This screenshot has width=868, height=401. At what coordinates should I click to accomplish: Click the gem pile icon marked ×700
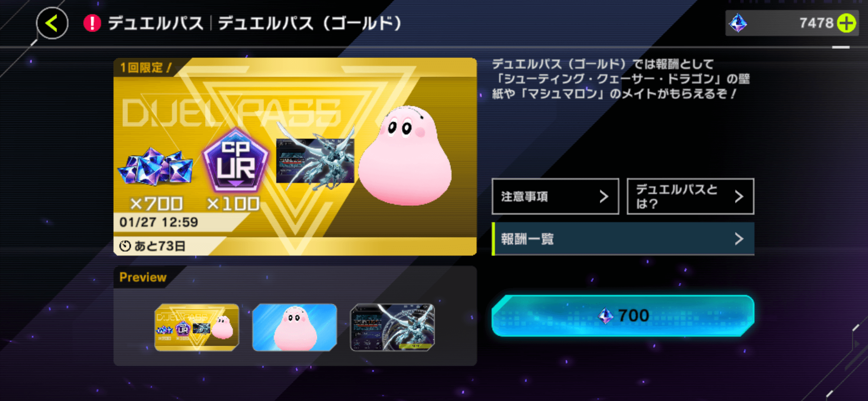click(155, 166)
